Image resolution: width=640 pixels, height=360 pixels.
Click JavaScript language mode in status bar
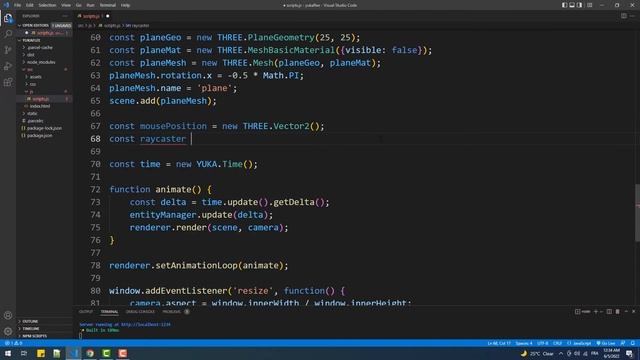579,343
